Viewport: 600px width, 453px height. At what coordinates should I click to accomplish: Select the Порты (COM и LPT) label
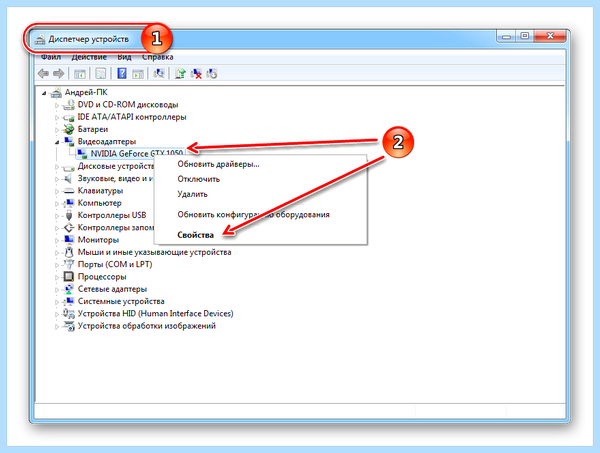click(x=115, y=264)
